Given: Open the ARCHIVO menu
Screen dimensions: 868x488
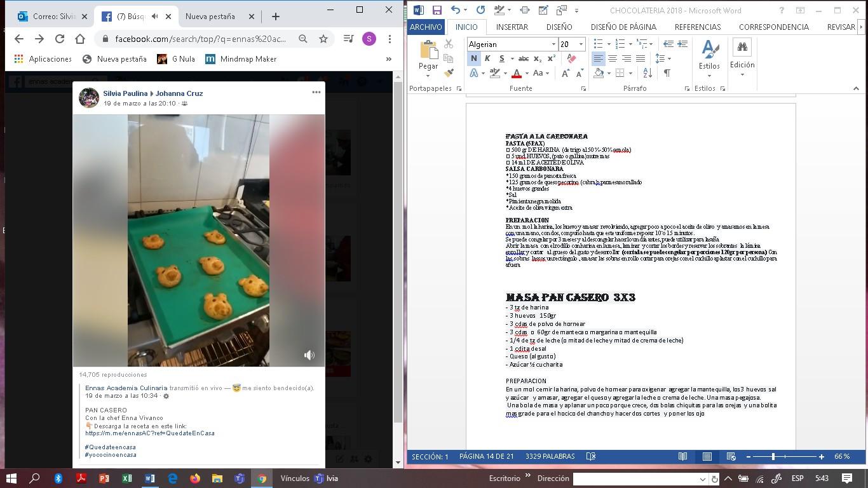Looking at the screenshot, I should coord(426,27).
